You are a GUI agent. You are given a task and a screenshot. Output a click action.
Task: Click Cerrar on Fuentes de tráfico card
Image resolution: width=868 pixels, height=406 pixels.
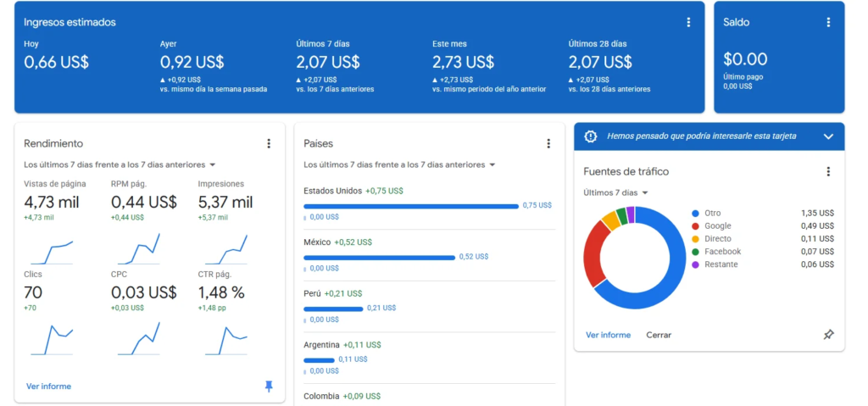click(659, 335)
